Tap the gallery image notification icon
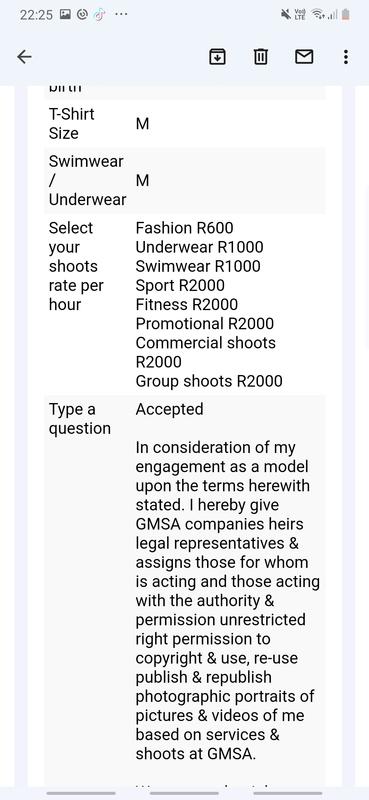 tap(65, 14)
